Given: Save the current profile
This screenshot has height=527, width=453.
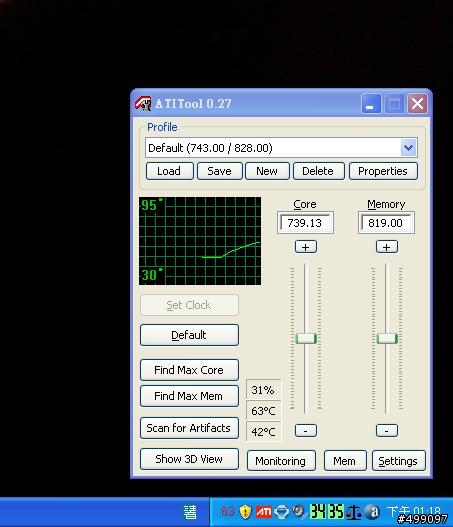Looking at the screenshot, I should click(x=219, y=171).
